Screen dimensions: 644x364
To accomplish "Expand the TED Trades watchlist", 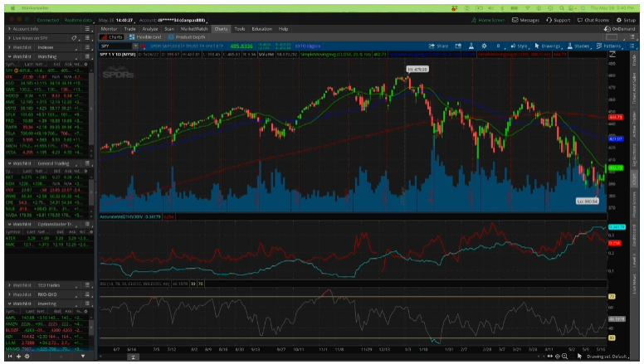I will click(9, 285).
